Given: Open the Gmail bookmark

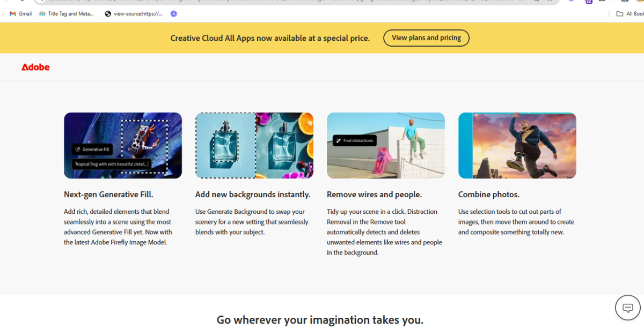Looking at the screenshot, I should click(x=21, y=14).
